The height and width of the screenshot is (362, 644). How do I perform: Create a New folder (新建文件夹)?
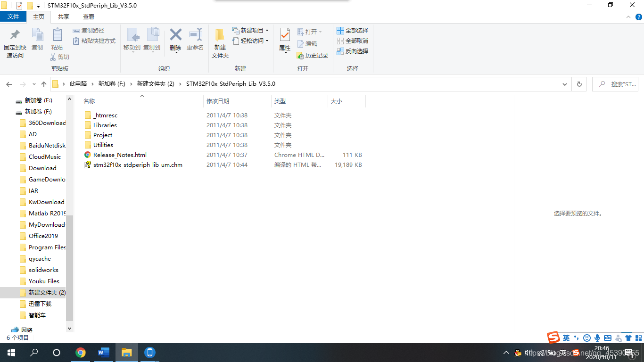click(x=220, y=43)
